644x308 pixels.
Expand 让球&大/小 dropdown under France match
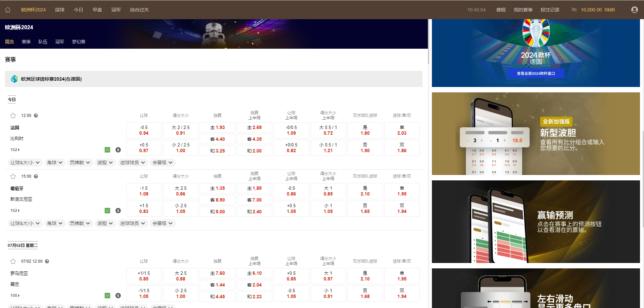pyautogui.click(x=25, y=163)
